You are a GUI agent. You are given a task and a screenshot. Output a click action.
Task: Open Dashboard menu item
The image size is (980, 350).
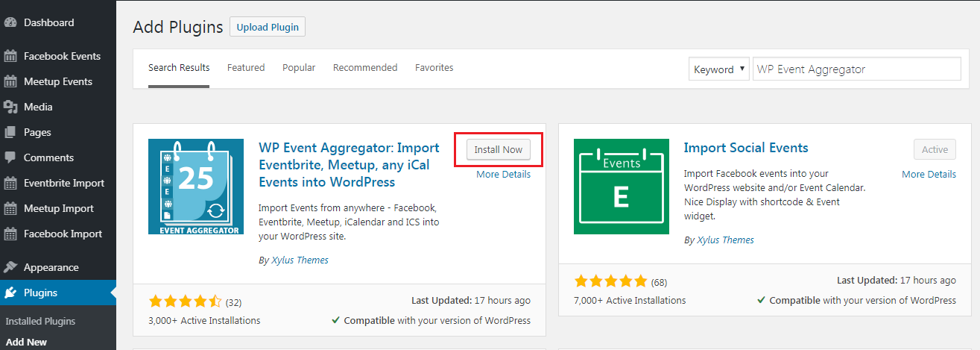tap(58, 22)
